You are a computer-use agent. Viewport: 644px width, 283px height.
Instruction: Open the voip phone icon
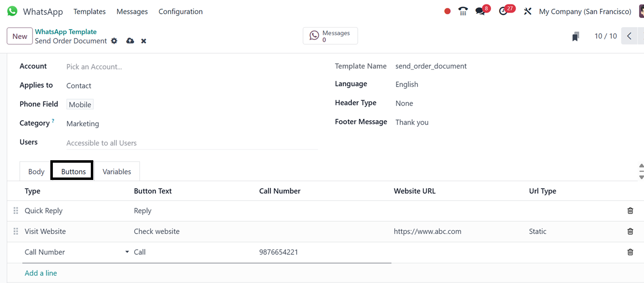point(463,11)
